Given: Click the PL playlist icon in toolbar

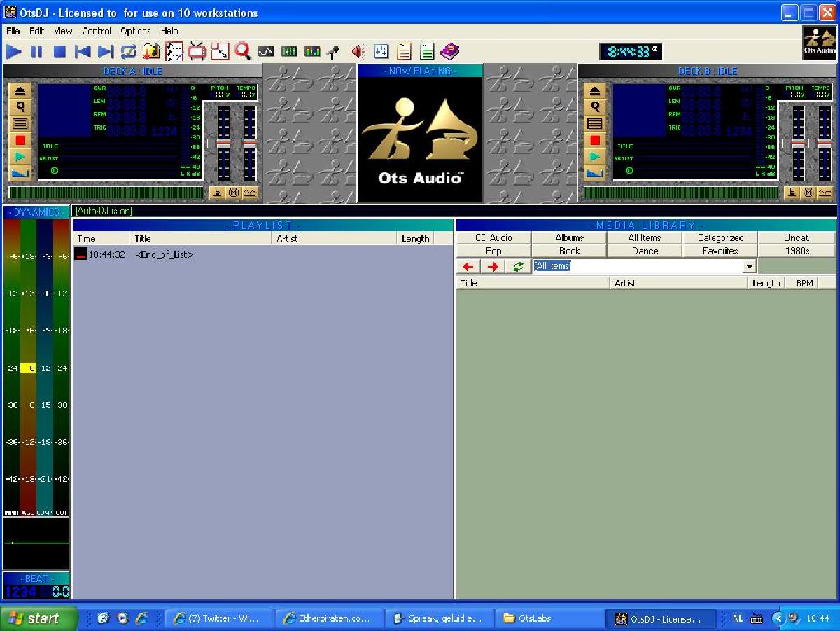Looking at the screenshot, I should pyautogui.click(x=404, y=51).
